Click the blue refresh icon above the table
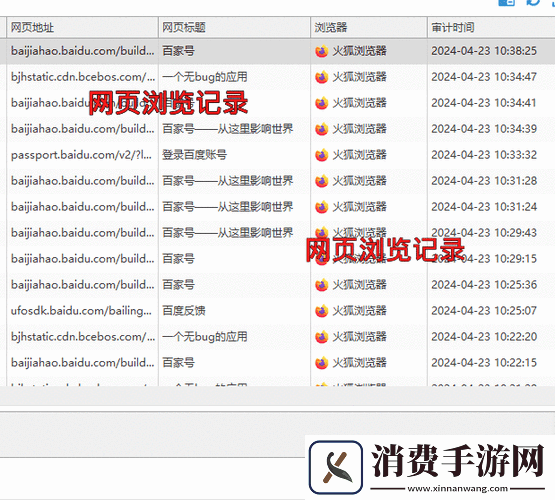Viewport: 555px width, 500px height. click(x=533, y=2)
